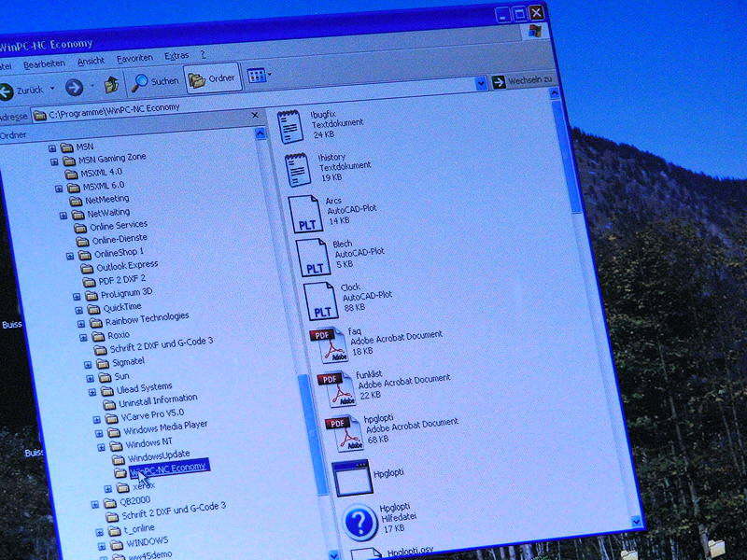
Task: Select the Rainbow Technologies folder
Action: coord(147,319)
